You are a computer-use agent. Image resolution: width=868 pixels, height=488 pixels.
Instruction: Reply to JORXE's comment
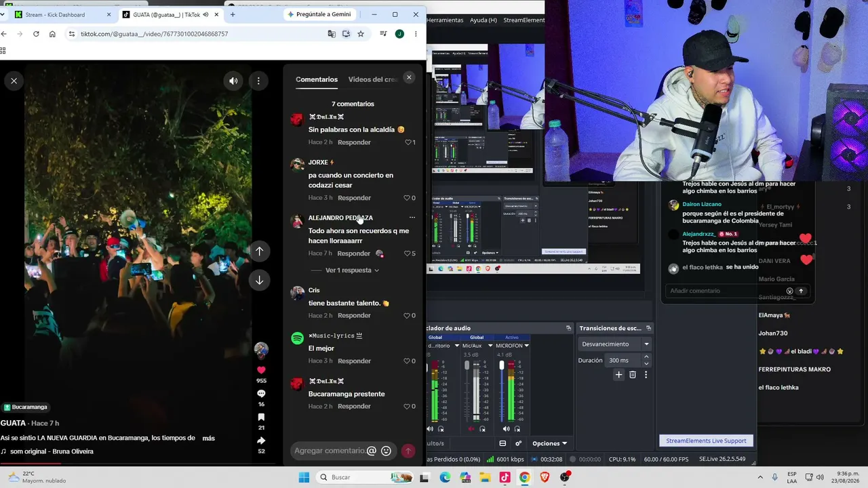(354, 198)
